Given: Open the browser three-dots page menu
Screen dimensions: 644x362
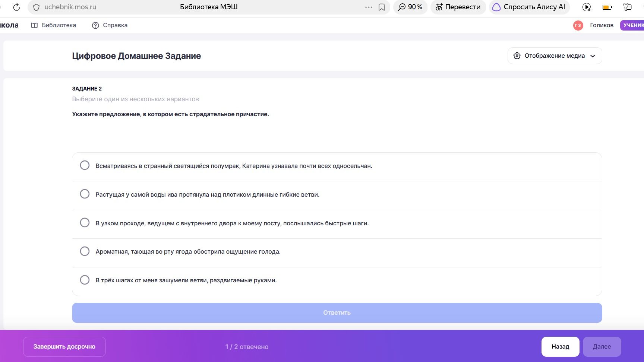Looking at the screenshot, I should click(369, 7).
